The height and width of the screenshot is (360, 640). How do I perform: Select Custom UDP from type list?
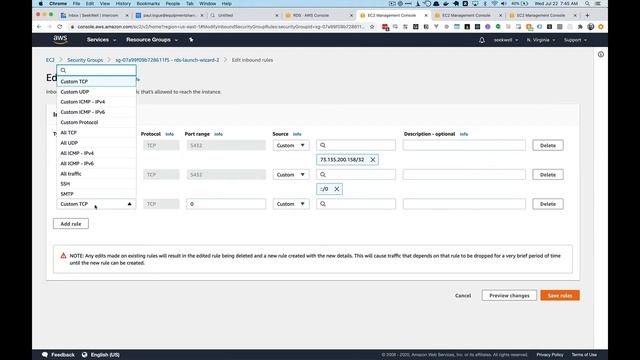click(x=96, y=92)
